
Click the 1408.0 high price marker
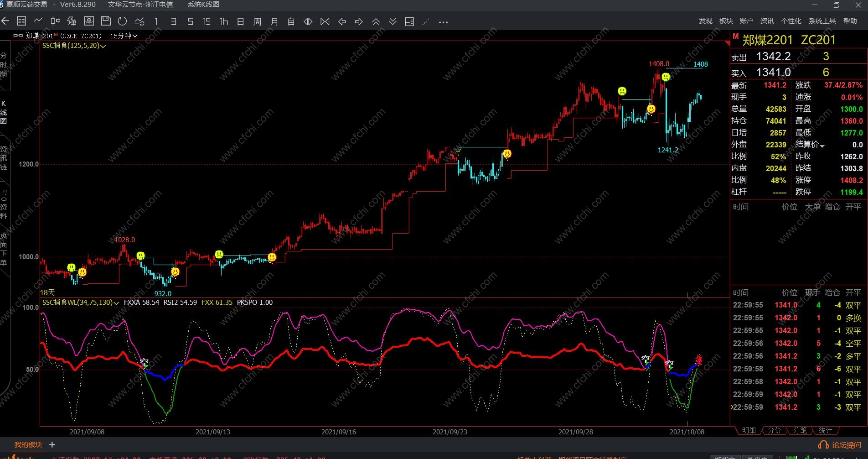659,64
